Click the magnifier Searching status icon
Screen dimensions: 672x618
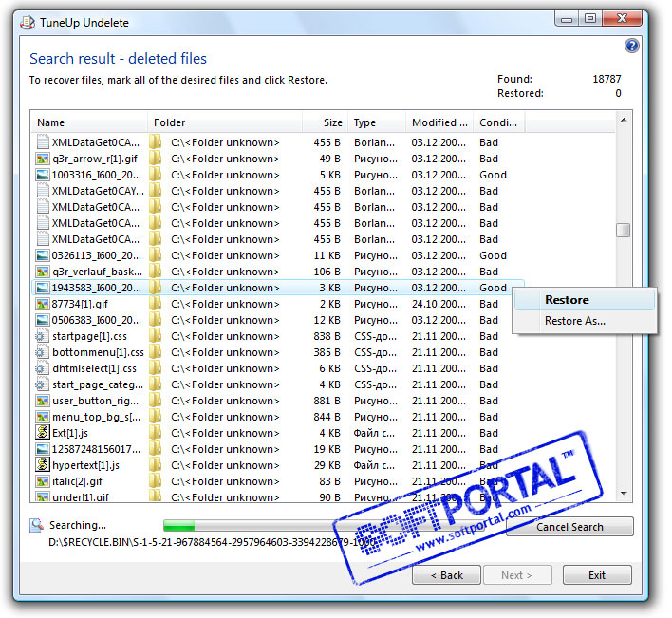tap(36, 525)
